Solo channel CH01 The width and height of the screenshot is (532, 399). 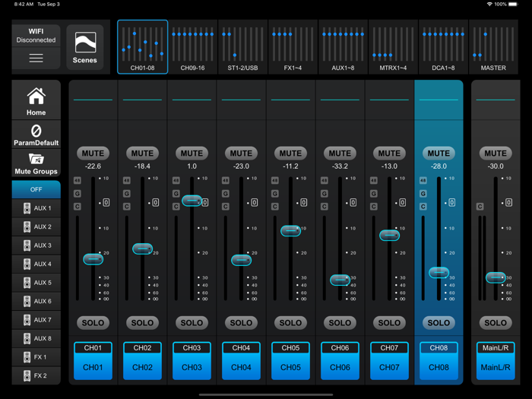(93, 323)
